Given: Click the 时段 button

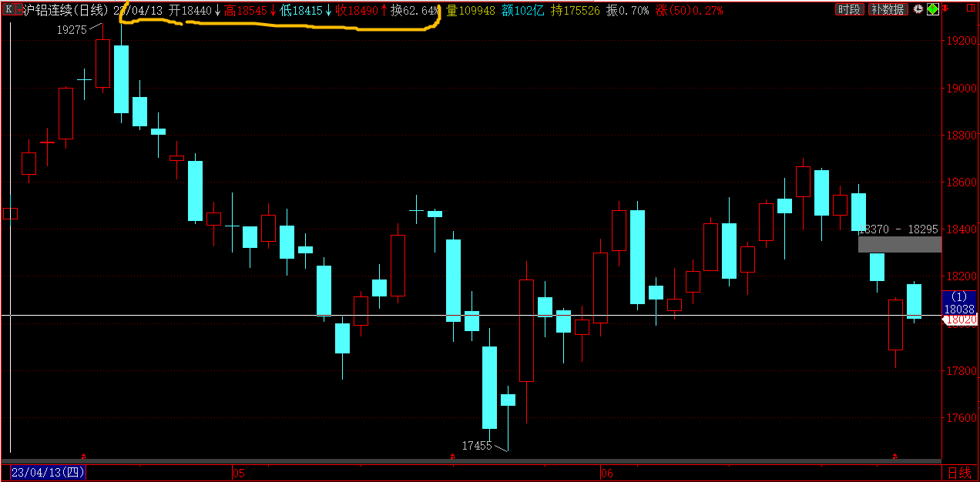Looking at the screenshot, I should [x=849, y=10].
